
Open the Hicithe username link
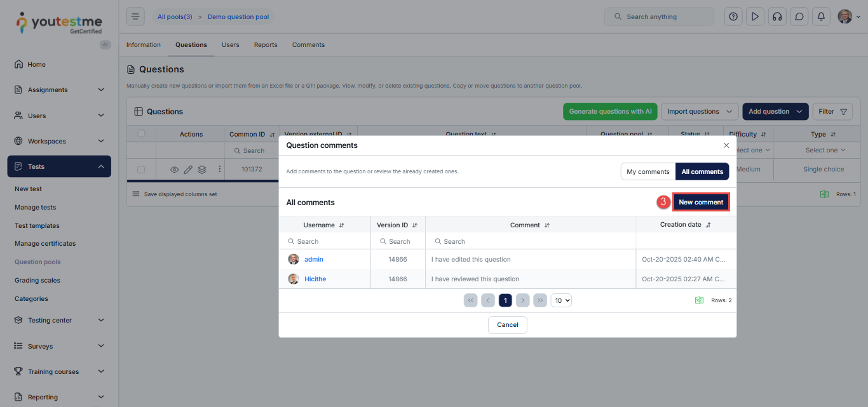tap(315, 279)
